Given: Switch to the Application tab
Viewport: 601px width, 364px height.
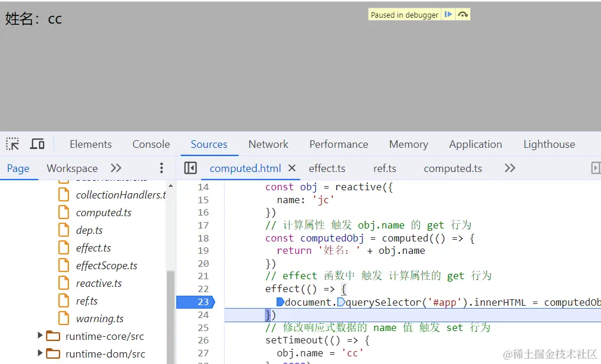Looking at the screenshot, I should point(475,144).
